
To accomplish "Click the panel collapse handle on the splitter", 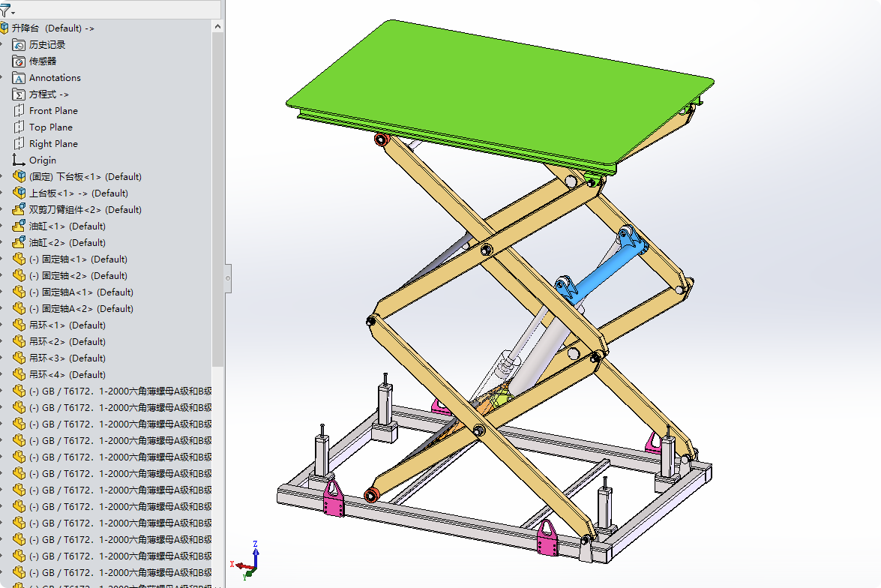I will click(227, 277).
